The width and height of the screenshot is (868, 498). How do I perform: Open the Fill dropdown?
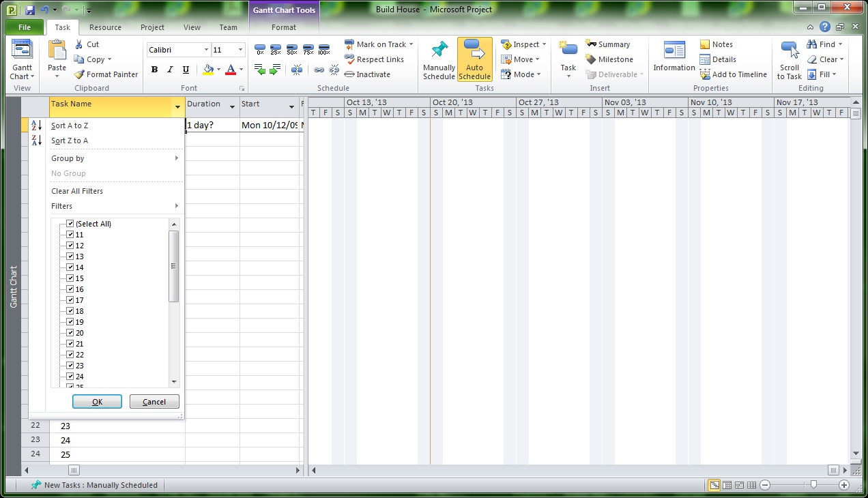click(x=822, y=74)
